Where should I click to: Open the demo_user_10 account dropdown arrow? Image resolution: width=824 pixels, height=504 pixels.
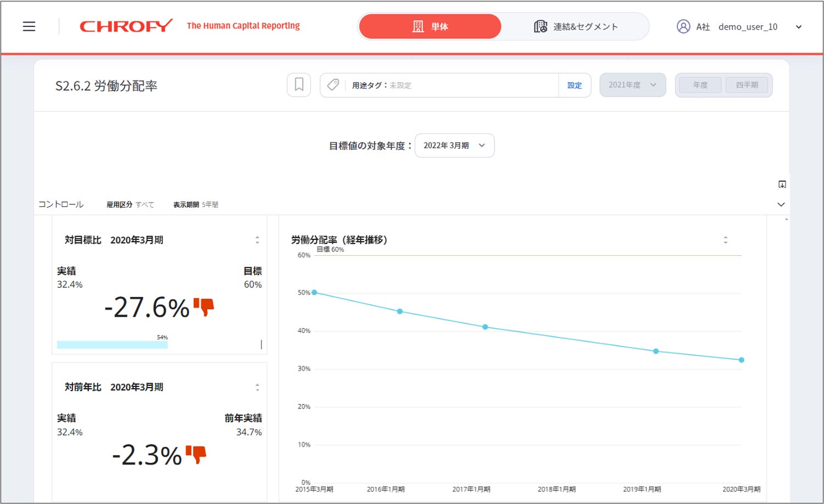(799, 27)
